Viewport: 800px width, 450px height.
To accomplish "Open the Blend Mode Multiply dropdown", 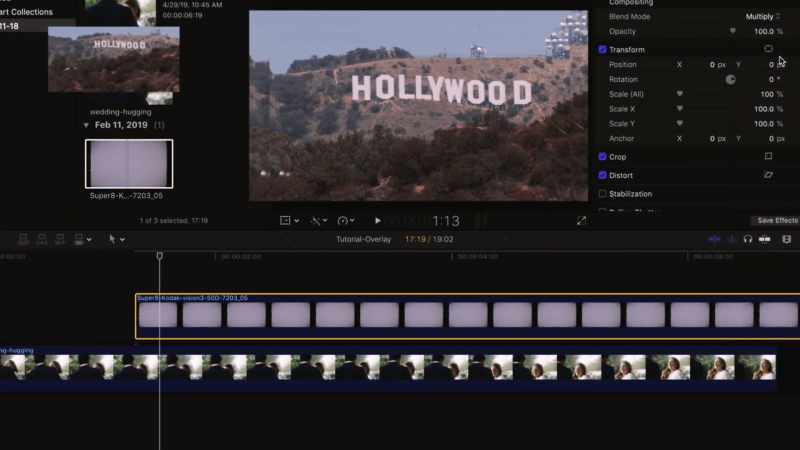I will (x=763, y=16).
